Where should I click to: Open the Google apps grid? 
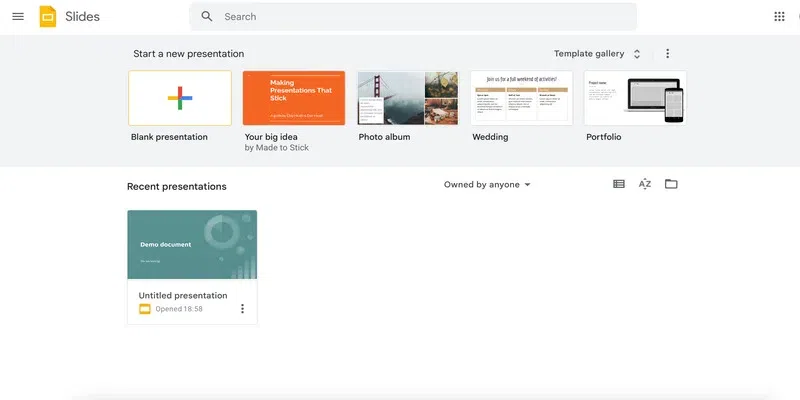[x=780, y=17]
